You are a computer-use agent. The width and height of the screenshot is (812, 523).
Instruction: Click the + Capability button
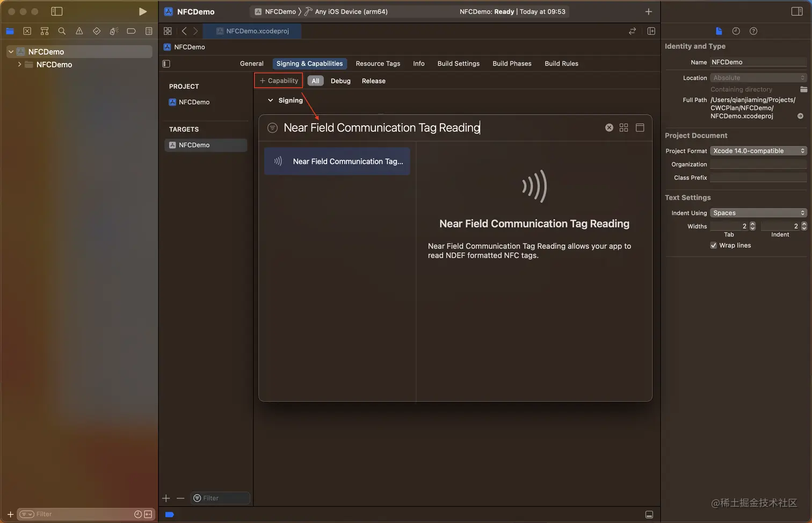(x=279, y=81)
